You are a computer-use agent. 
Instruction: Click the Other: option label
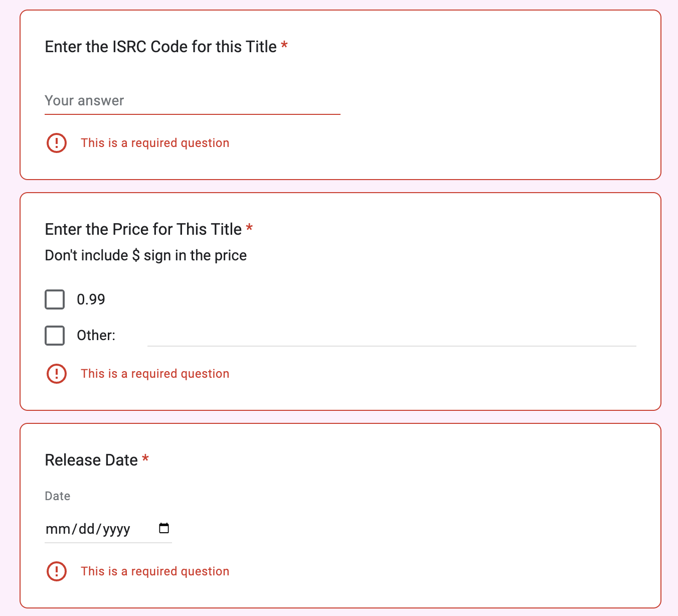pyautogui.click(x=96, y=336)
